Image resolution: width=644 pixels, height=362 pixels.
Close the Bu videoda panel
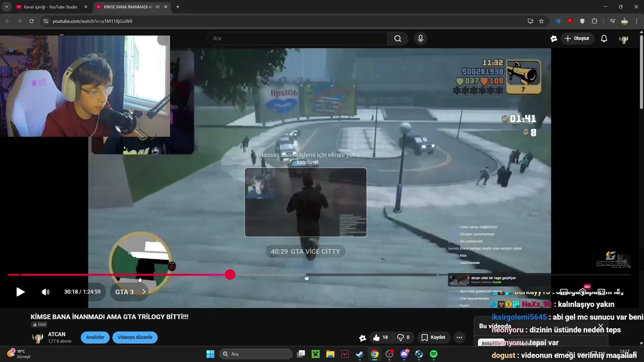600,326
